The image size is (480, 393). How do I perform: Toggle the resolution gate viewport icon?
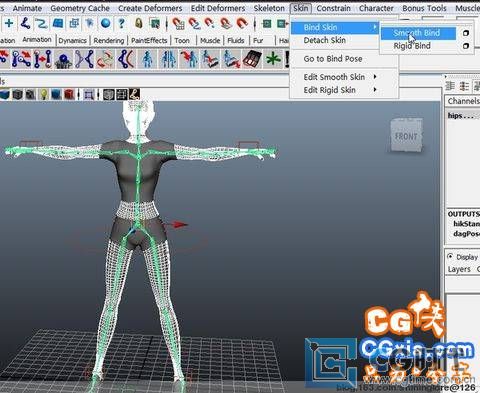click(89, 95)
